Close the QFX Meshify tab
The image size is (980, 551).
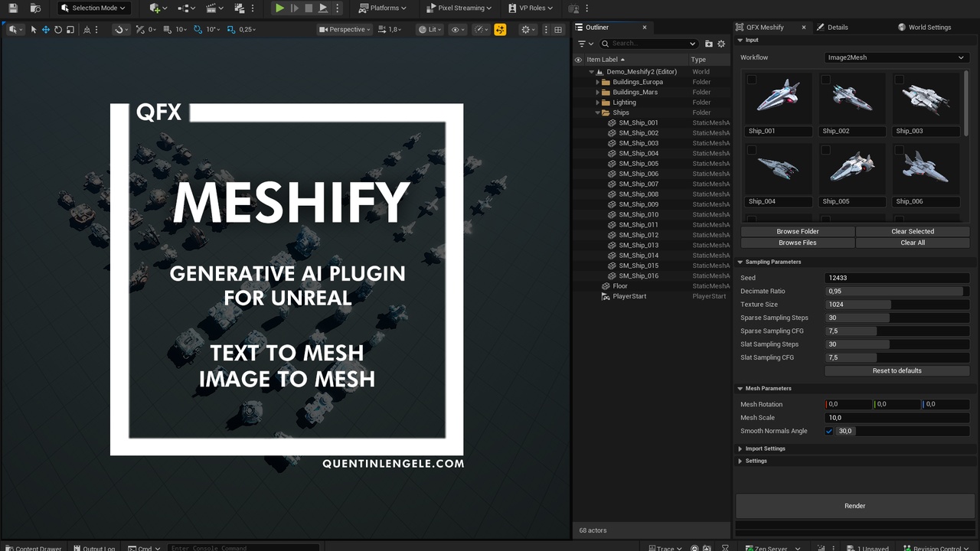[x=804, y=27]
